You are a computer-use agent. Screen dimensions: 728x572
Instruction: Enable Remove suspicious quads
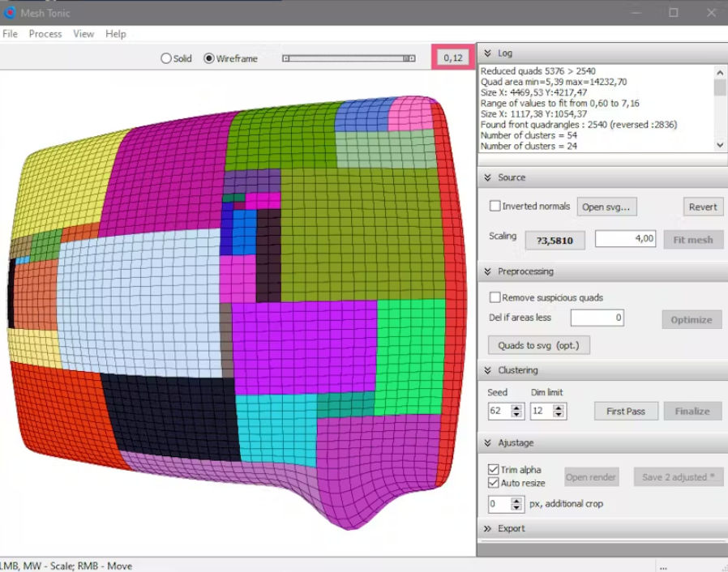(495, 297)
